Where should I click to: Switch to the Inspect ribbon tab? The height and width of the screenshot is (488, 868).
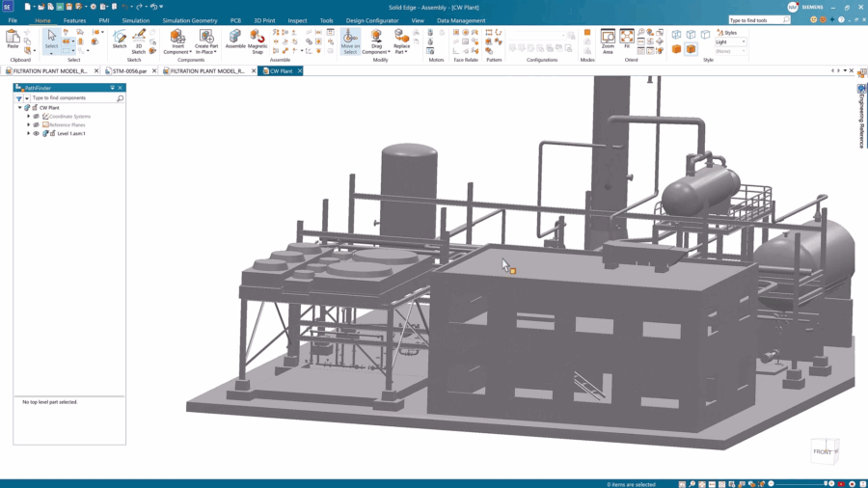[x=297, y=20]
